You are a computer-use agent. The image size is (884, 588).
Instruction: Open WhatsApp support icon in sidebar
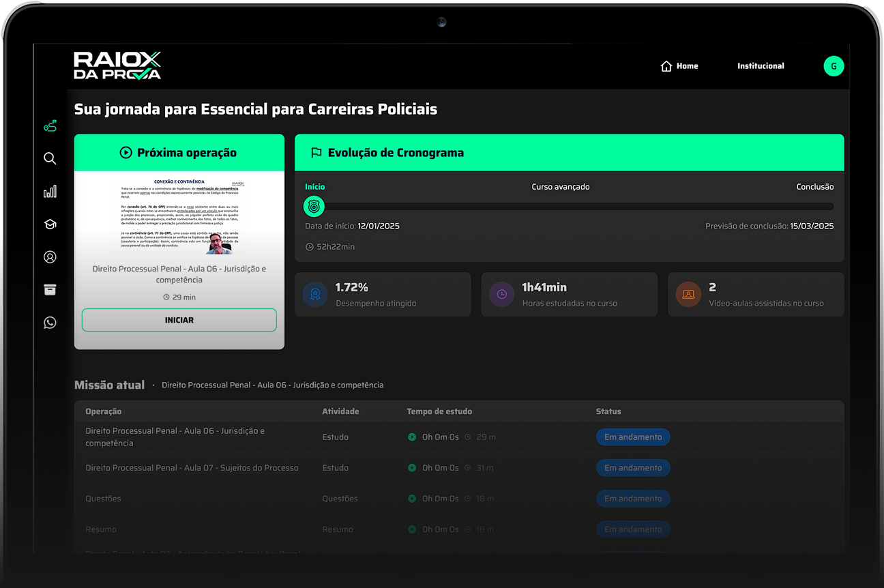[x=50, y=323]
